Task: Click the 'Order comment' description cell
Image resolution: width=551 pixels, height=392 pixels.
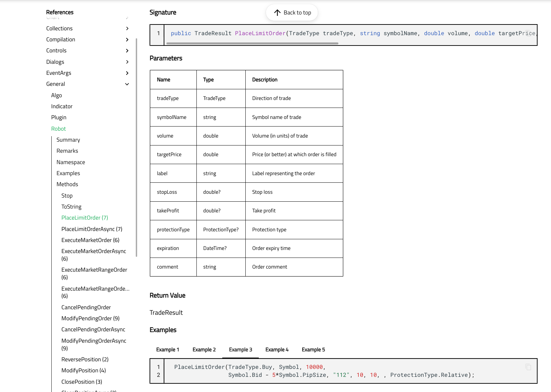Action: 294,267
